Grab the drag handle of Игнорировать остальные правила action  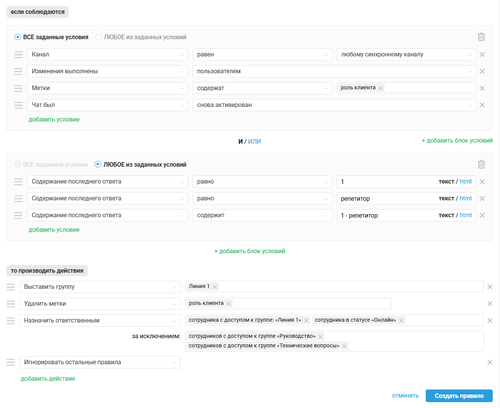[x=11, y=362]
